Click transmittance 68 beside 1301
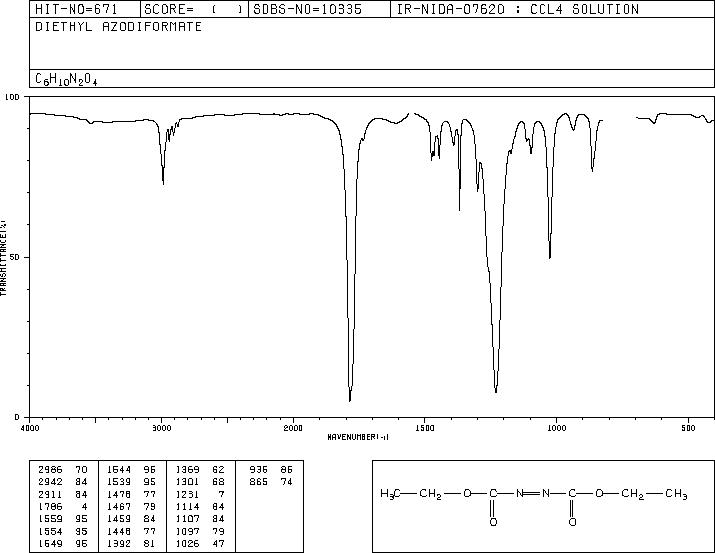 [218, 482]
